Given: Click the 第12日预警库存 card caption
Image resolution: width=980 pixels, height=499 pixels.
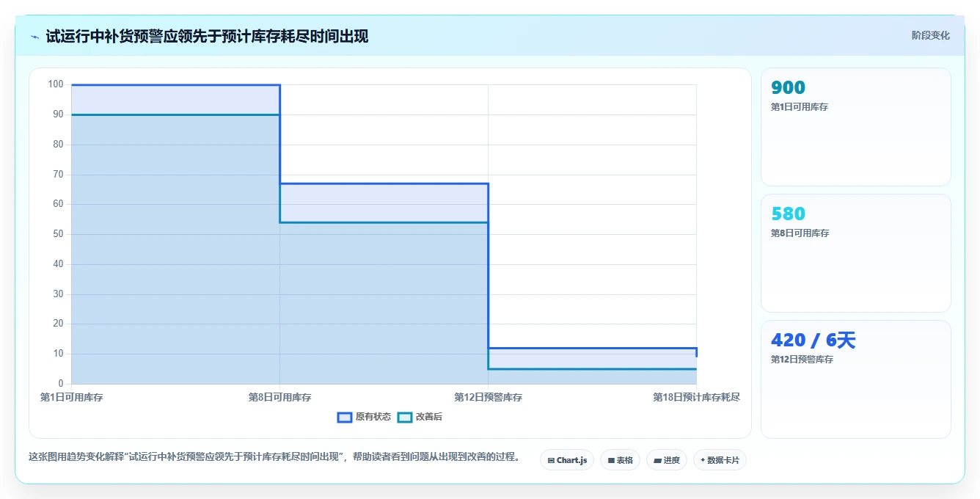Looking at the screenshot, I should click(802, 360).
